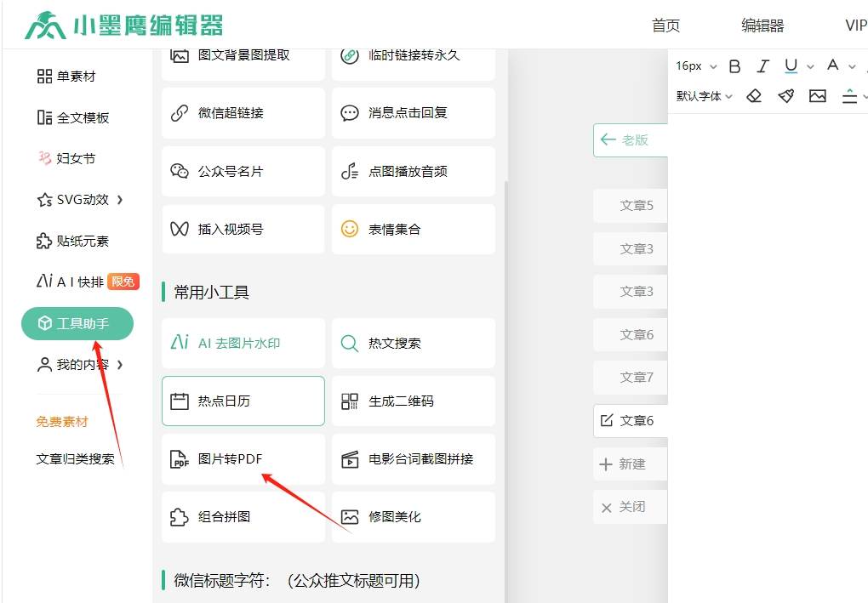868x603 pixels.
Task: Click the insert image icon in toolbar
Action: pyautogui.click(x=818, y=96)
